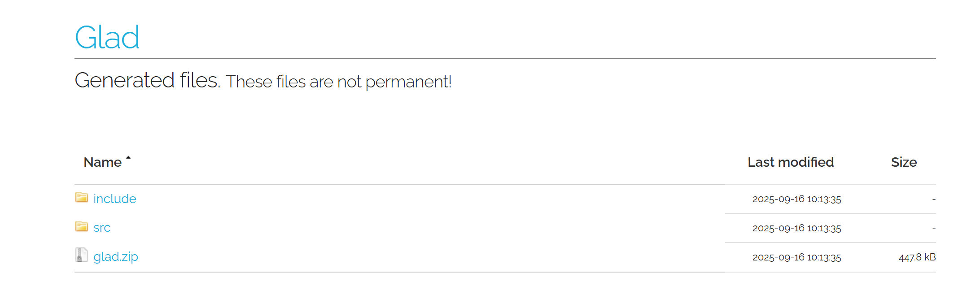The width and height of the screenshot is (980, 286).
Task: Sort by the Last modified column header
Action: point(791,162)
